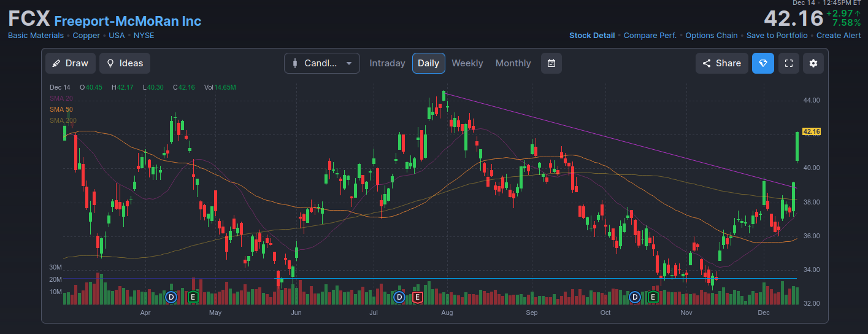Viewport: 868px width, 334px height.
Task: Toggle the SMA 50 indicator legend
Action: point(61,109)
